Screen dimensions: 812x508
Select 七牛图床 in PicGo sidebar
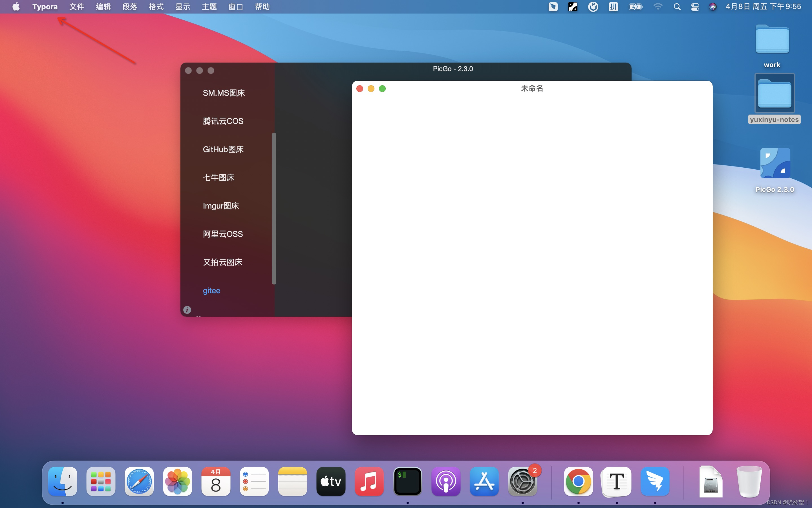coord(219,178)
